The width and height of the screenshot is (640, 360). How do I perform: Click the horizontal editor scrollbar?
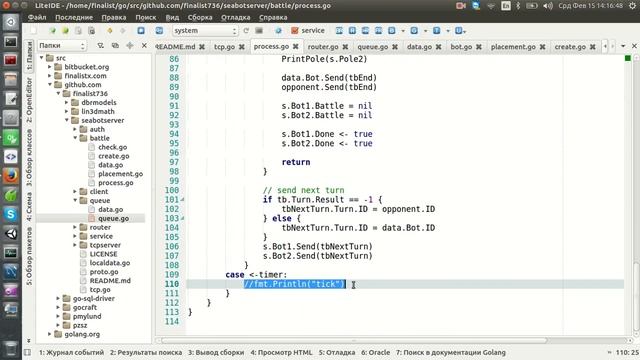pyautogui.click(x=354, y=340)
